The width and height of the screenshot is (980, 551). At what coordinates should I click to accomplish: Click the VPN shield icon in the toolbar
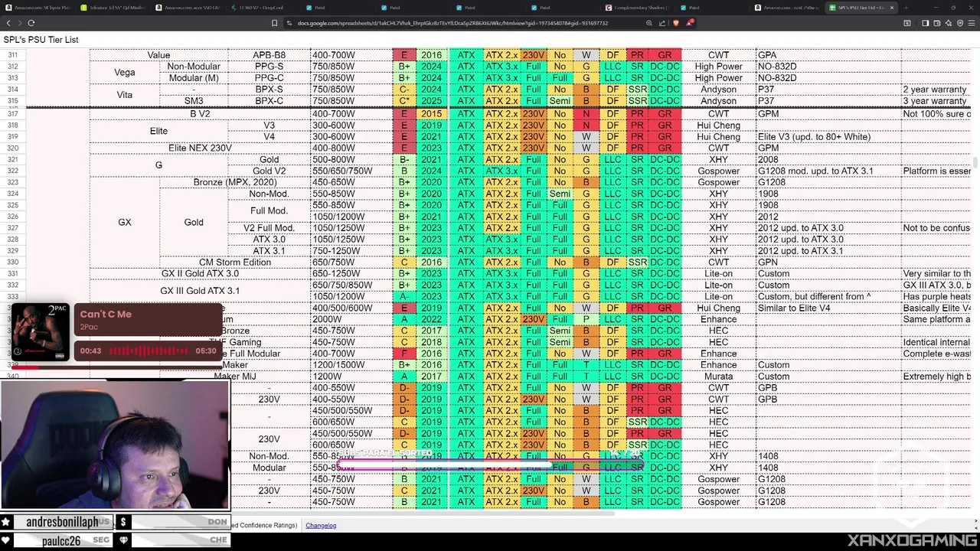point(960,23)
